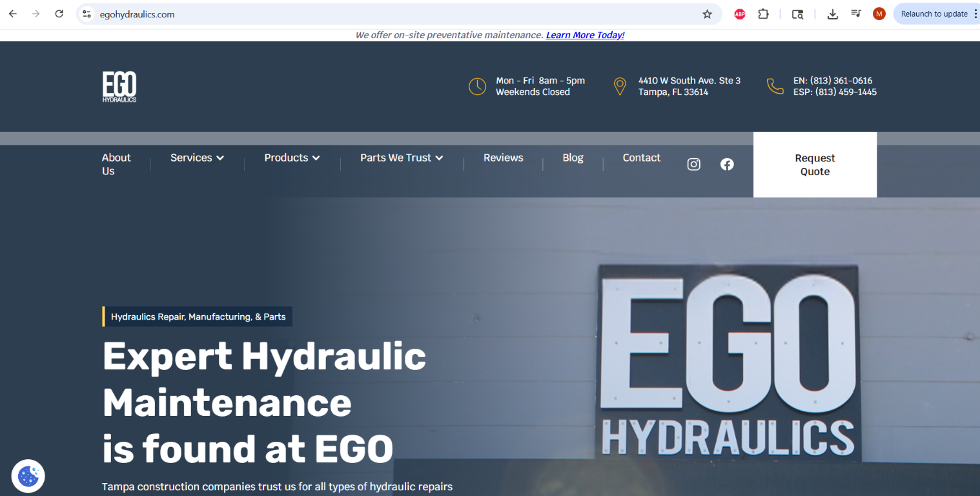This screenshot has width=980, height=496.
Task: Open the ABP ad blocker extension
Action: pyautogui.click(x=740, y=14)
